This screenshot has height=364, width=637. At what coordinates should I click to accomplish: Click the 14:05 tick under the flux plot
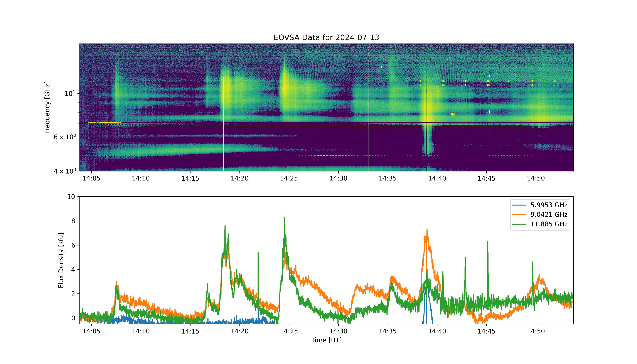point(91,331)
